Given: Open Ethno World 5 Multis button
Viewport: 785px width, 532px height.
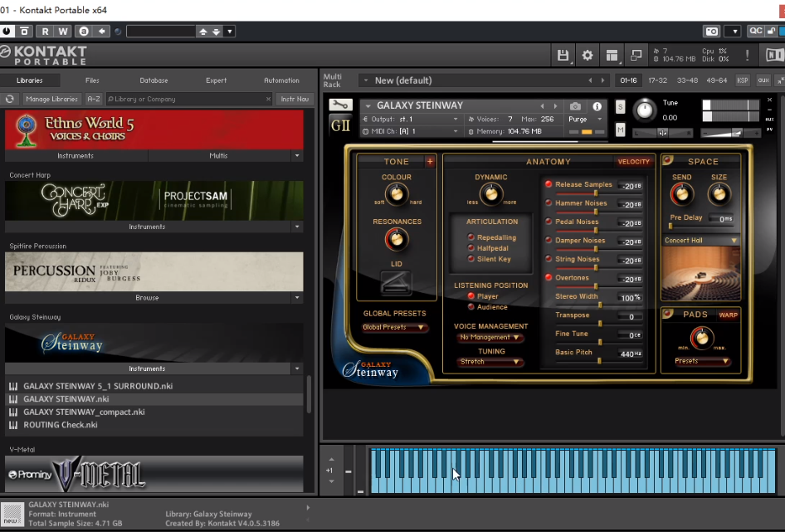Looking at the screenshot, I should 218,156.
